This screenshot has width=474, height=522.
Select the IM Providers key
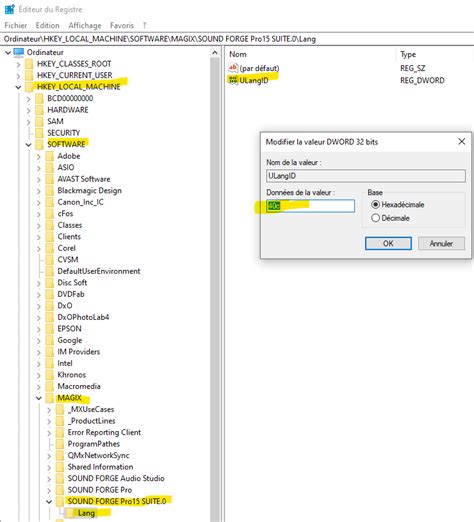(79, 352)
